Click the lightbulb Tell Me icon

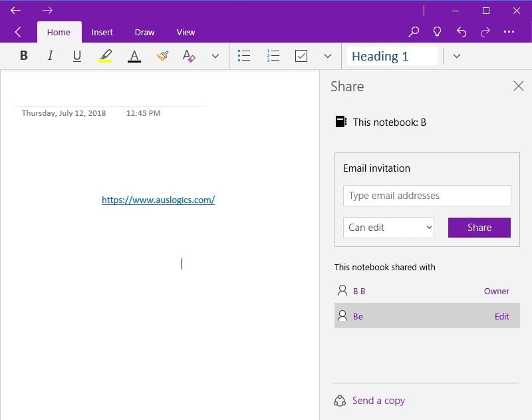438,32
